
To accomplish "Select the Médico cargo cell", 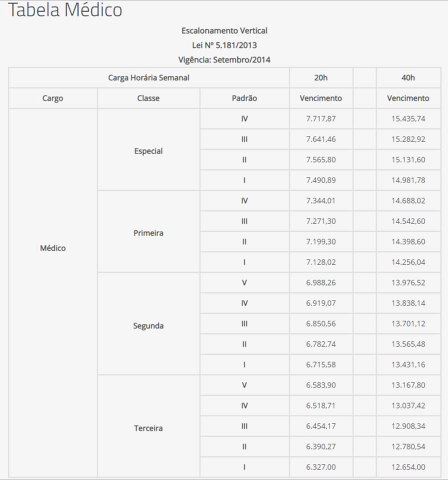I will point(52,248).
